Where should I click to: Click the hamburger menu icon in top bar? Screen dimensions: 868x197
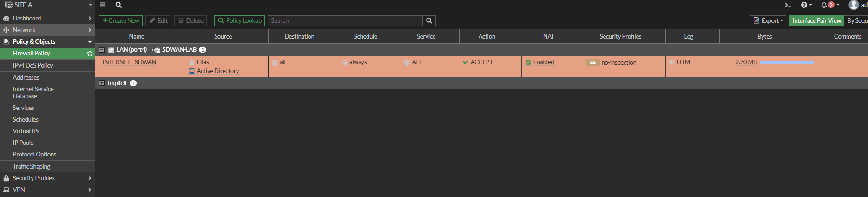(x=103, y=5)
